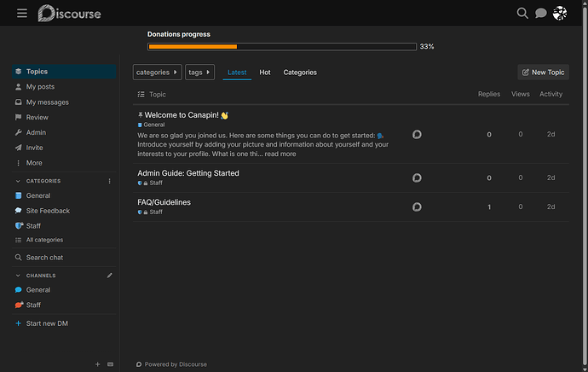The height and width of the screenshot is (372, 588).
Task: Click the Staff channel red bubble icon
Action: 19,305
